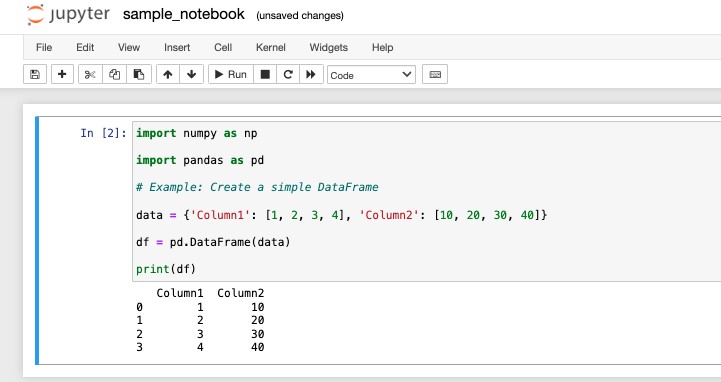Open the Code cell type dropdown
The width and height of the screenshot is (721, 382).
pos(371,75)
